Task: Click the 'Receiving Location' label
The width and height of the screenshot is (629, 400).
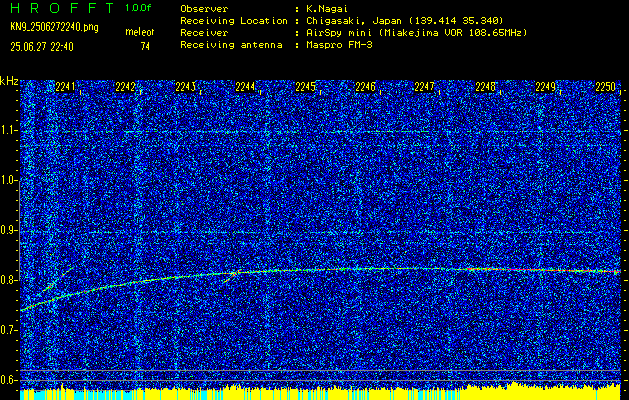Action: 234,21
